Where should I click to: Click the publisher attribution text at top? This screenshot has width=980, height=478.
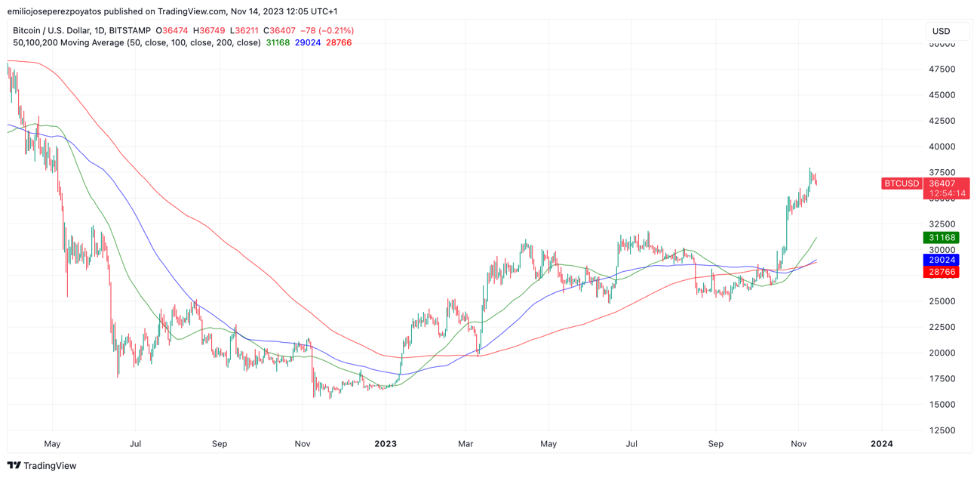[172, 11]
